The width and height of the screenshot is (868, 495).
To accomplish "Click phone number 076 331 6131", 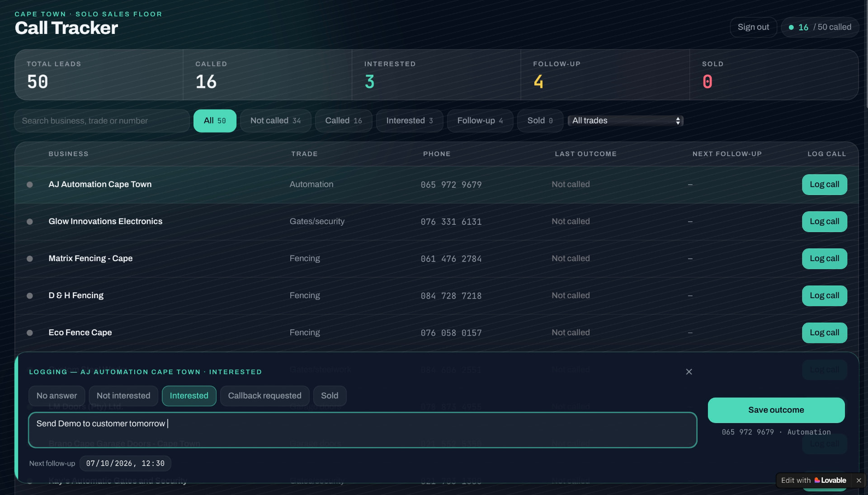I will pyautogui.click(x=451, y=222).
